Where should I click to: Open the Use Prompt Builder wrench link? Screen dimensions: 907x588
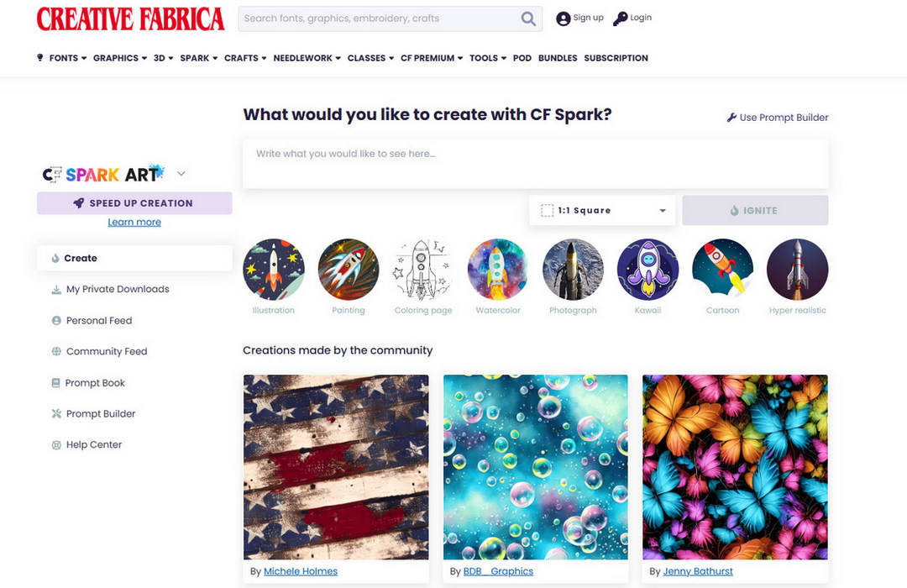778,118
